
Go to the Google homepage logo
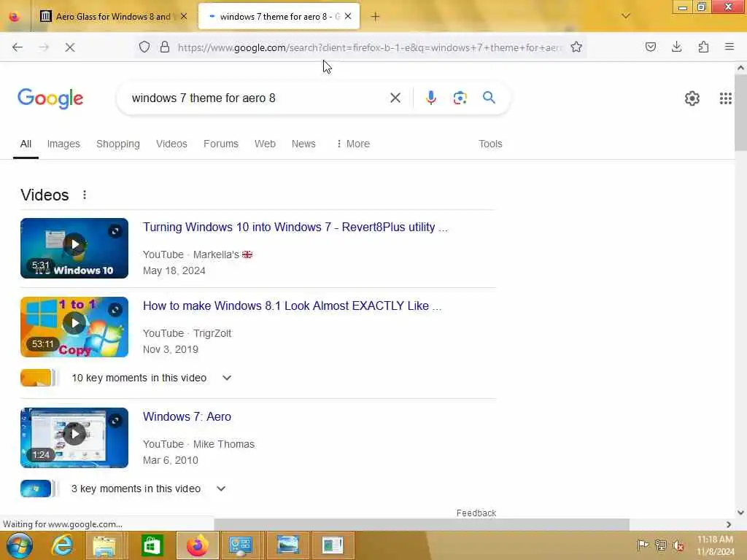50,98
